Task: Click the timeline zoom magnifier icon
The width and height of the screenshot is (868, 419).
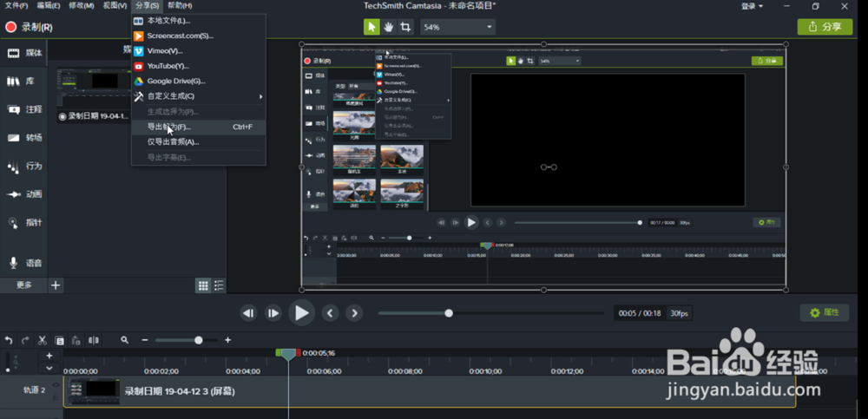Action: [x=124, y=340]
